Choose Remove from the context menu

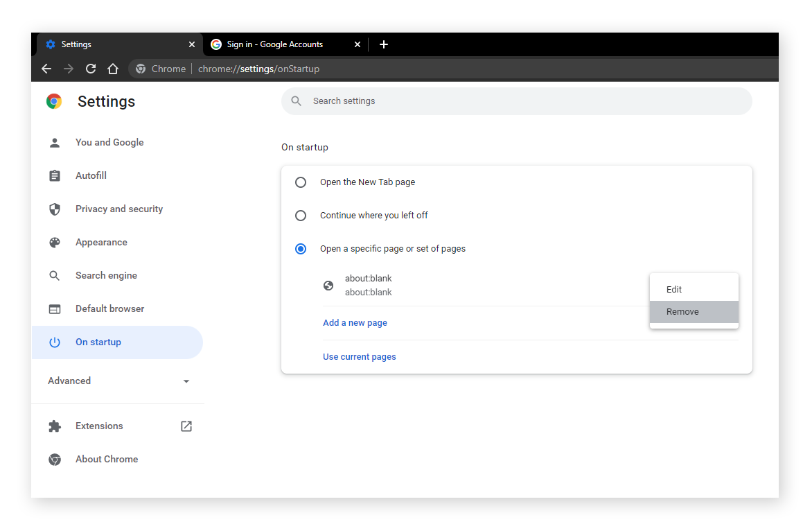pos(694,312)
